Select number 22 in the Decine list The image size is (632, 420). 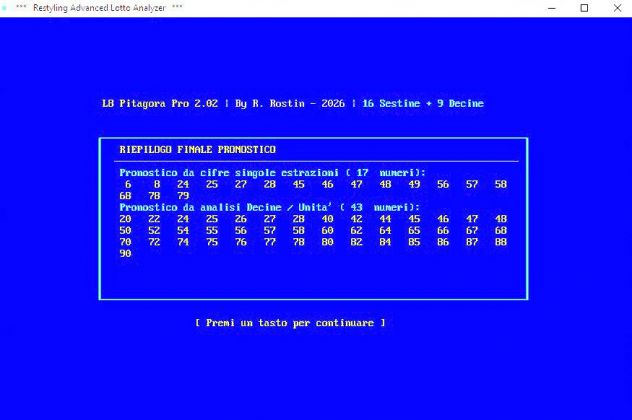coord(154,219)
